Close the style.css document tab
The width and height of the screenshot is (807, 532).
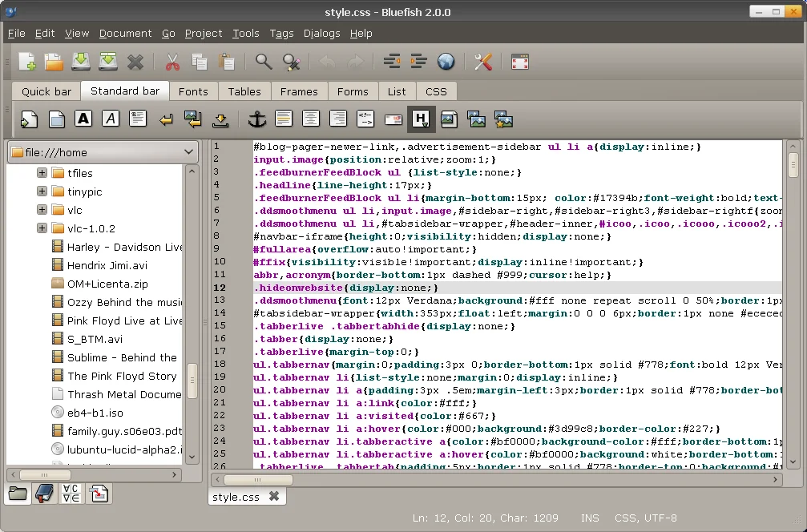point(274,497)
